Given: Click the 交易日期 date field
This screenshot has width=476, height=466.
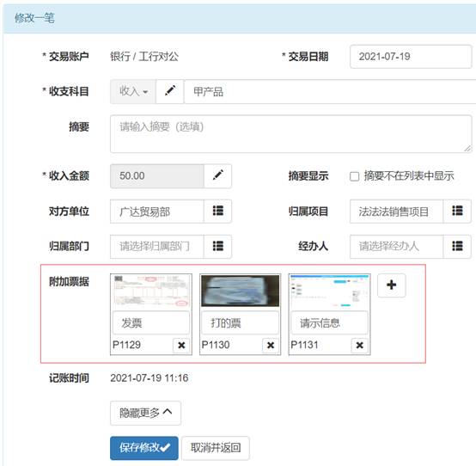Looking at the screenshot, I should click(411, 57).
